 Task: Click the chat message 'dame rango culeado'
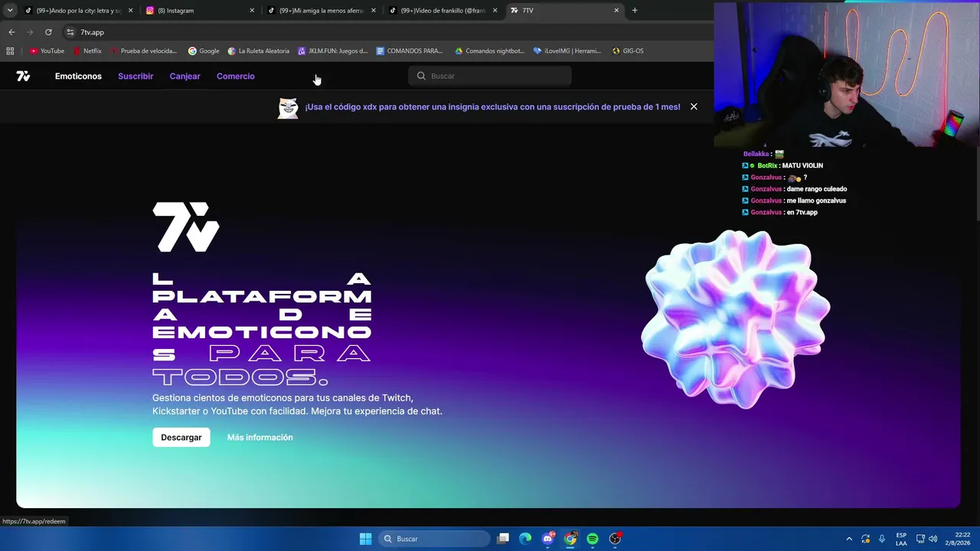pos(816,189)
